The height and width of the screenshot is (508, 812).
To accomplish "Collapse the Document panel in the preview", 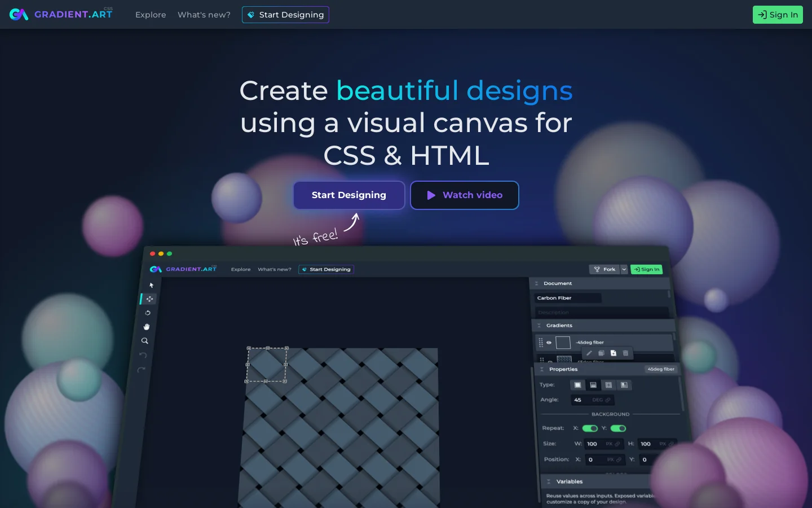I will click(537, 283).
